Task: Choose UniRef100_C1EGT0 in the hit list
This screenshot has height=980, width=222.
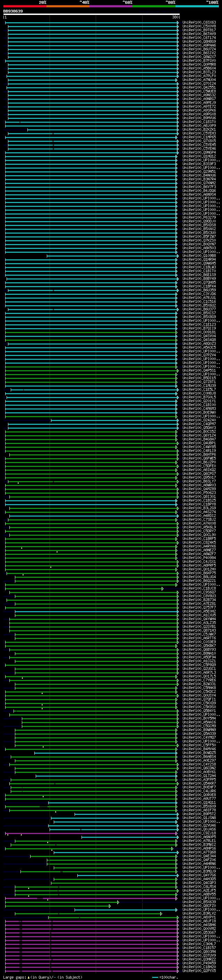Action: (199, 122)
